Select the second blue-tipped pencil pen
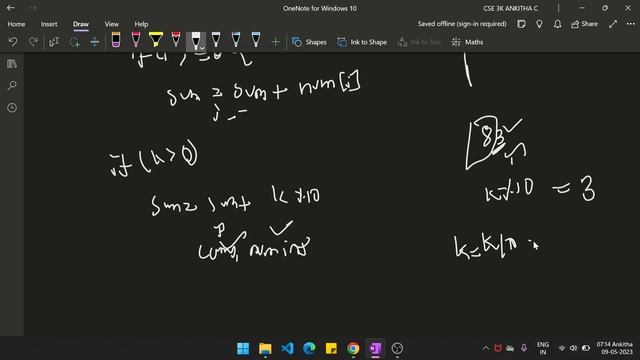This screenshot has width=640, height=360. click(x=236, y=40)
